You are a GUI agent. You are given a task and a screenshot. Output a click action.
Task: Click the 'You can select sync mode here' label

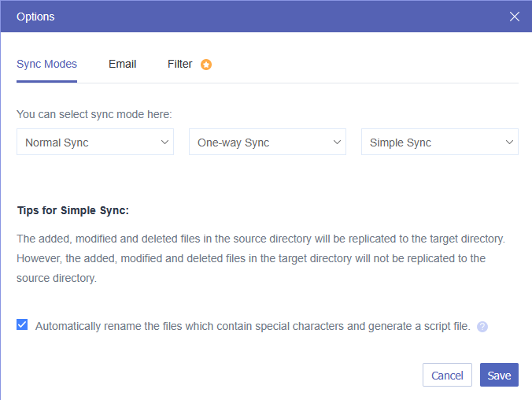94,114
